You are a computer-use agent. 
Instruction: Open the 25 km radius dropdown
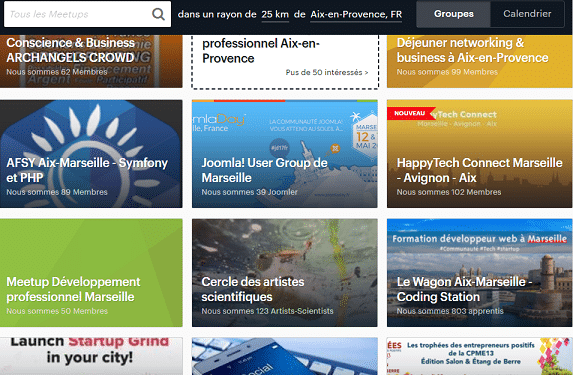tap(275, 14)
